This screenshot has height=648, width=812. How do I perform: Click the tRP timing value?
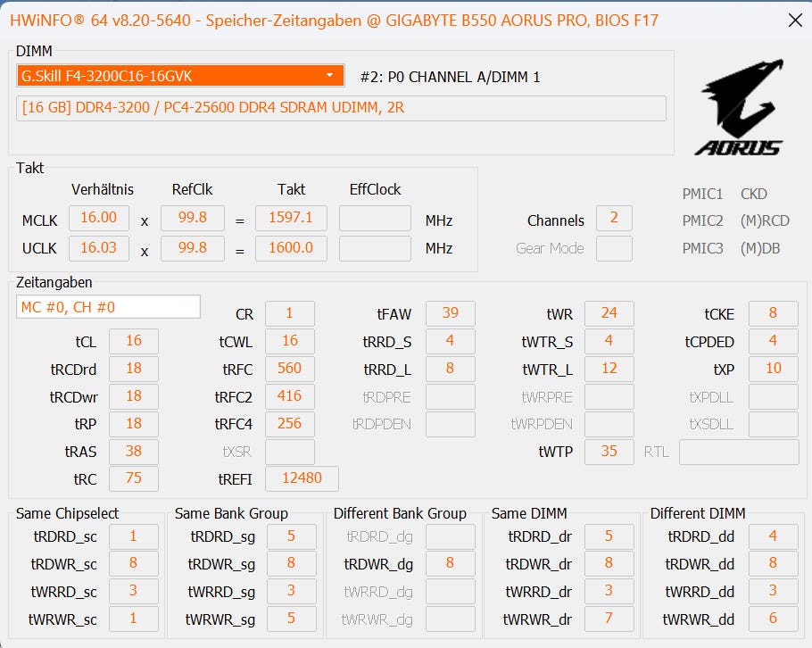click(134, 424)
